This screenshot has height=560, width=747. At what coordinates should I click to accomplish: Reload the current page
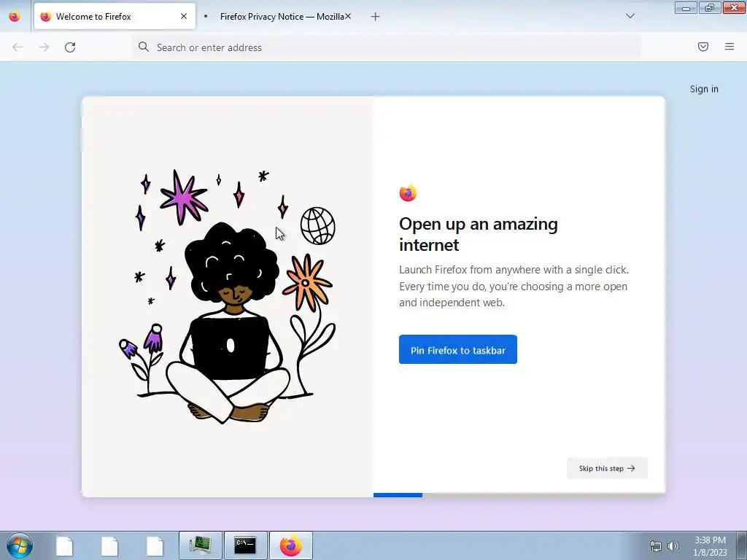70,47
